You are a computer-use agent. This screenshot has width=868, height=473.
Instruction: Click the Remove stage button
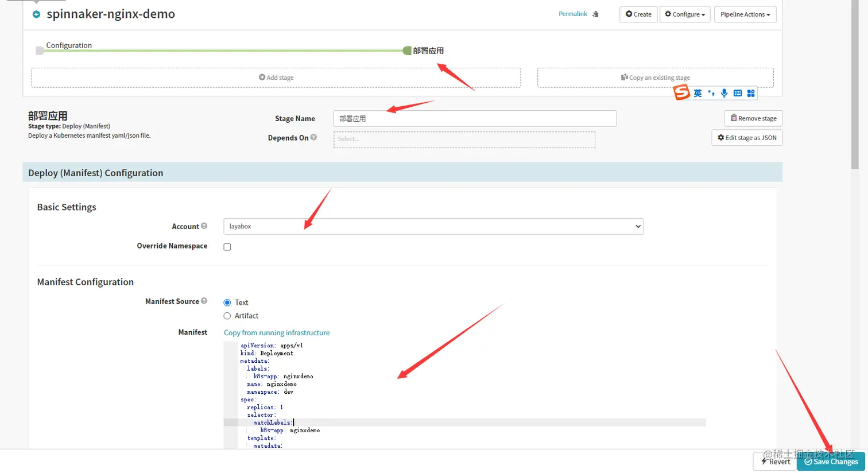click(x=753, y=118)
